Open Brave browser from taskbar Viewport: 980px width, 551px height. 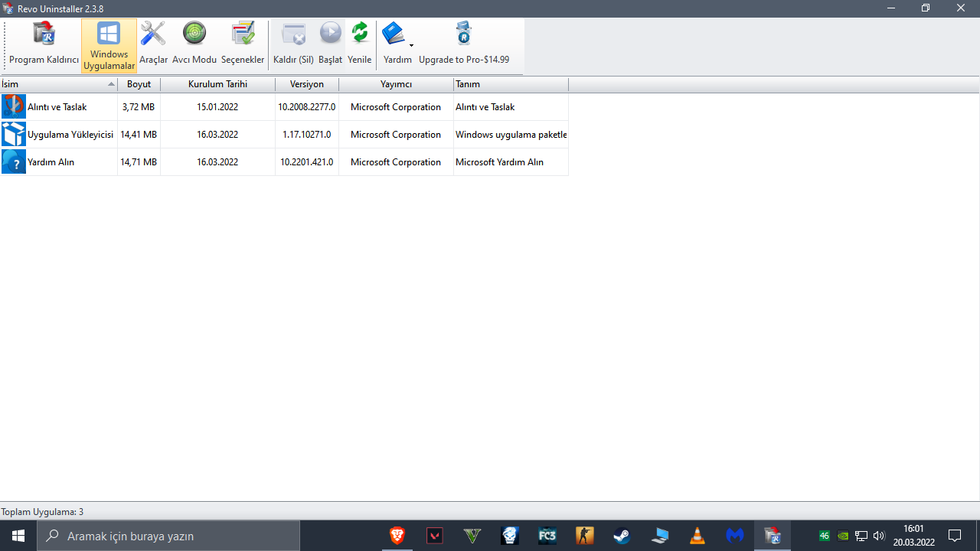pyautogui.click(x=397, y=536)
